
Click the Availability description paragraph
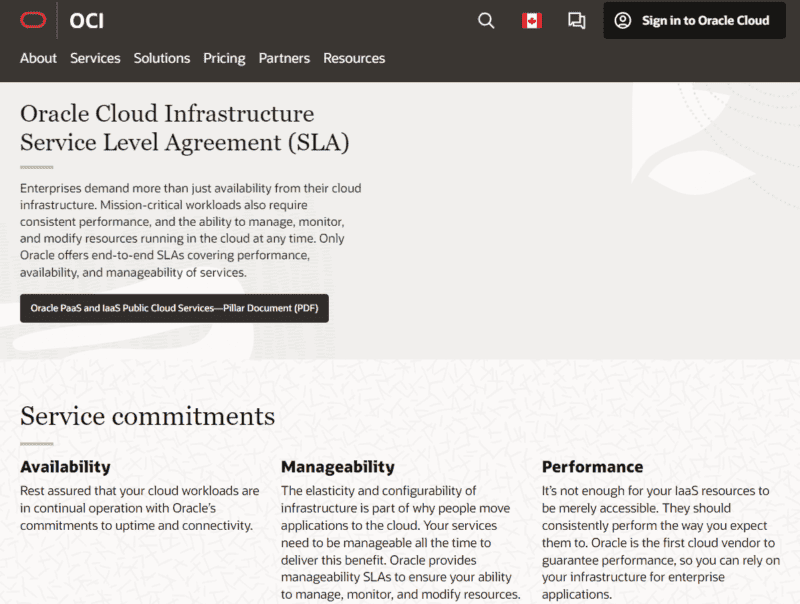coord(140,508)
